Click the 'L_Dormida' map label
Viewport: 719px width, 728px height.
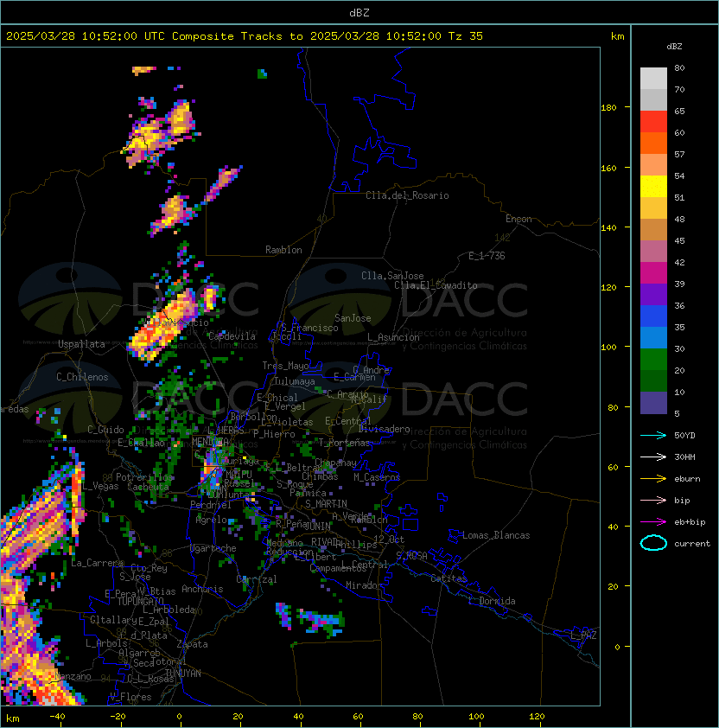492,601
